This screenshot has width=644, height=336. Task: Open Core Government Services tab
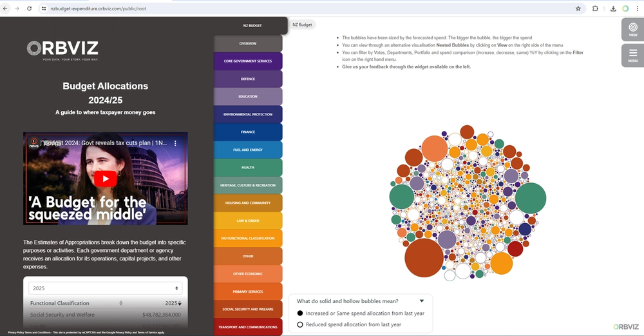point(248,61)
